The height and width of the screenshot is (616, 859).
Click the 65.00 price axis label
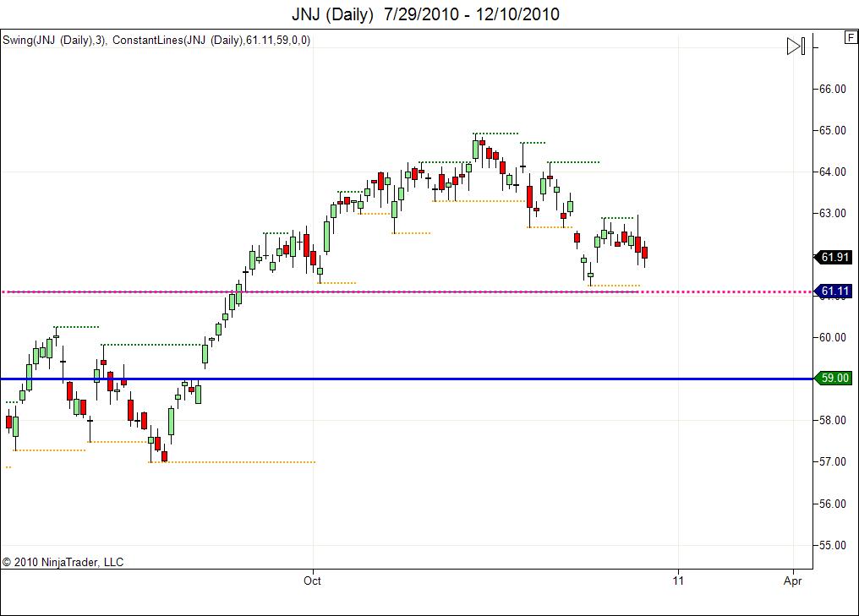832,130
